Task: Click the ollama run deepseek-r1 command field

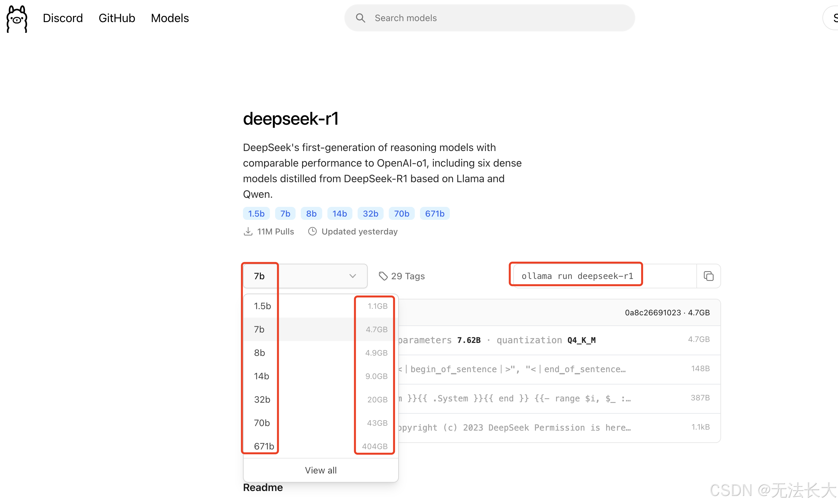Action: 578,276
